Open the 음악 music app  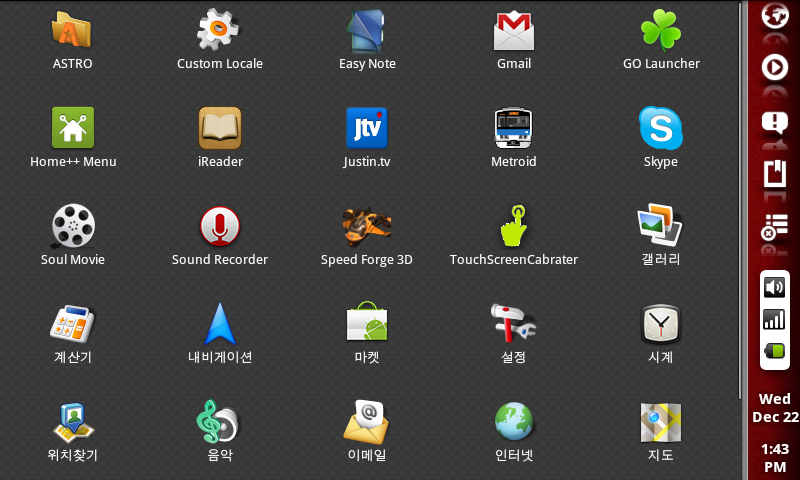point(217,421)
